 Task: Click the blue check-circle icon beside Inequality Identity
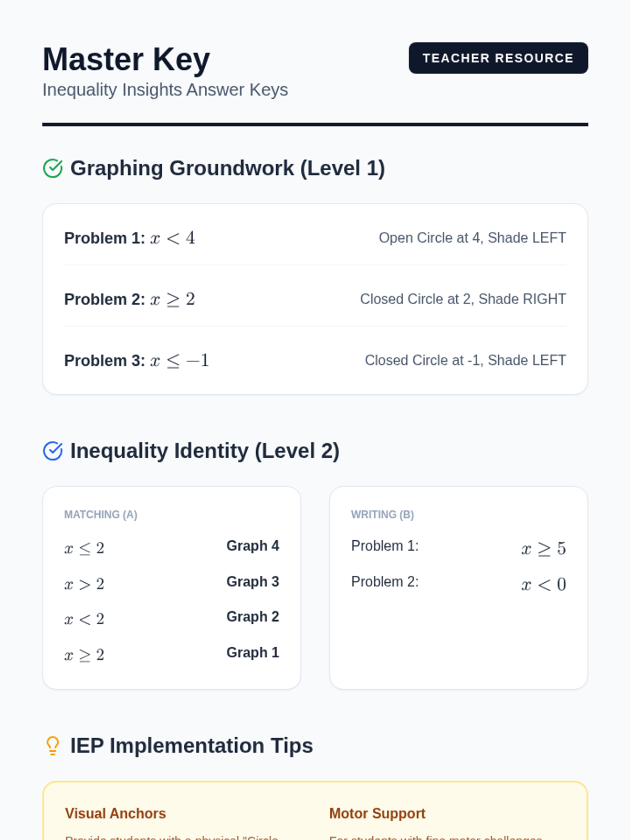[x=52, y=451]
